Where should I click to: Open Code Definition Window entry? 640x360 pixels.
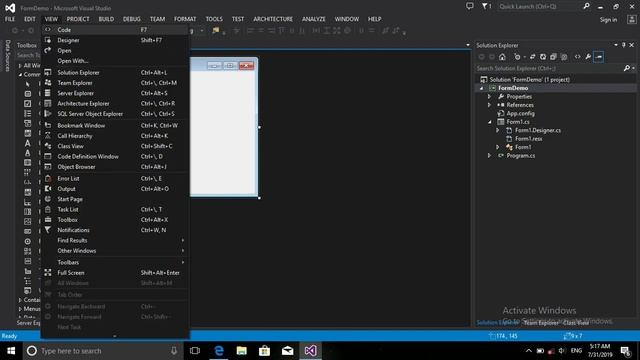[114, 156]
